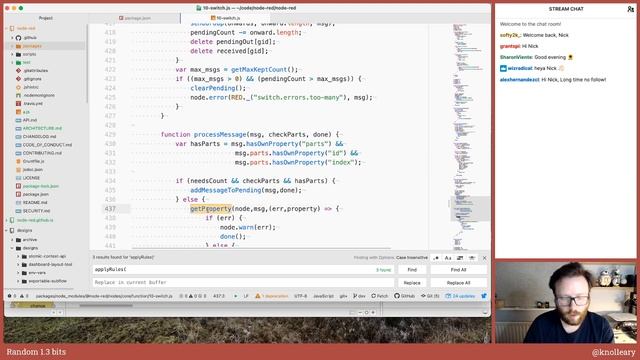This screenshot has height=360, width=640.
Task: Click line number 437 in the gutter
Action: (x=110, y=209)
